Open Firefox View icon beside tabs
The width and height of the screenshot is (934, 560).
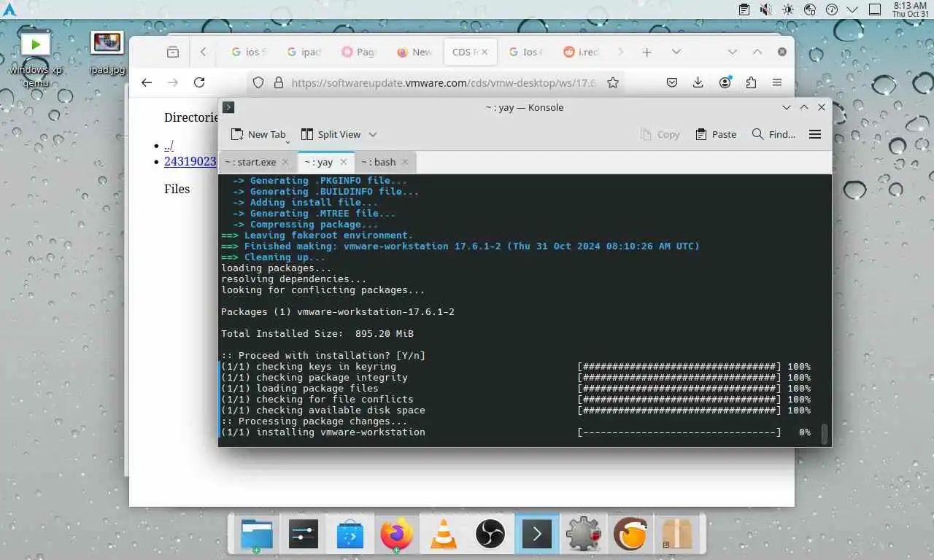click(x=173, y=52)
